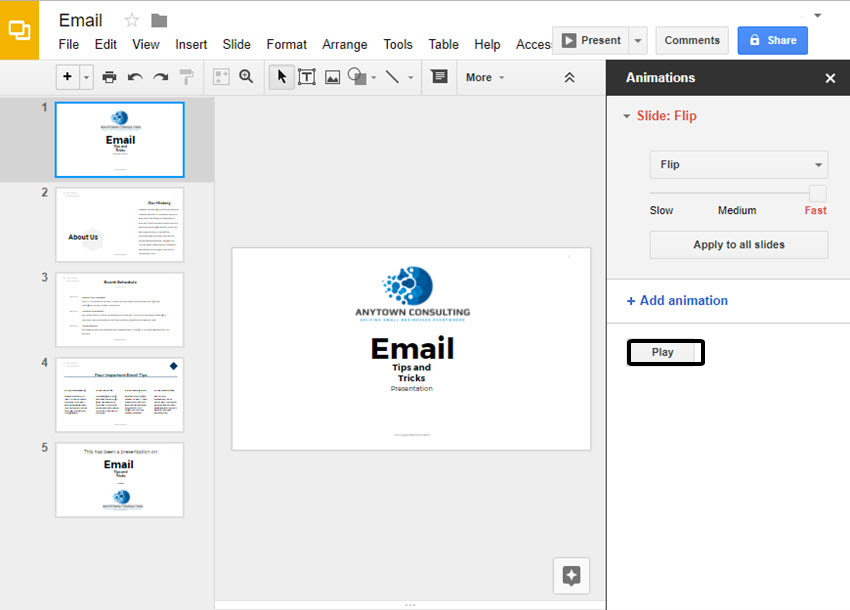
Task: Open the Flip transition dropdown
Action: pos(739,165)
